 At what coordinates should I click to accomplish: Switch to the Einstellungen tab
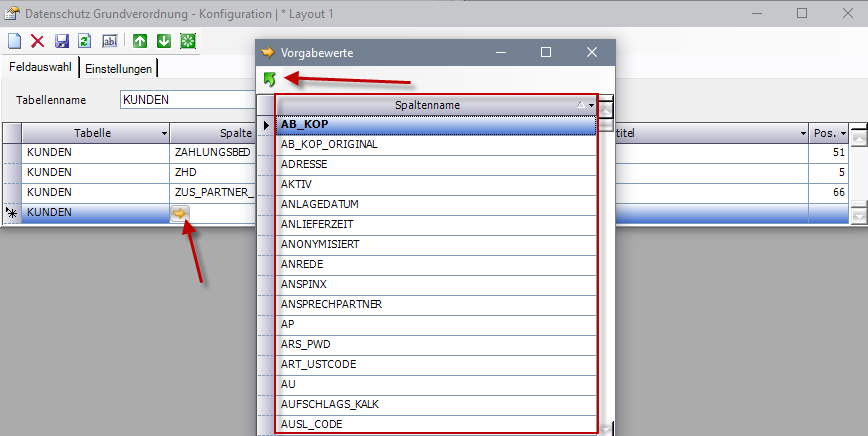118,68
